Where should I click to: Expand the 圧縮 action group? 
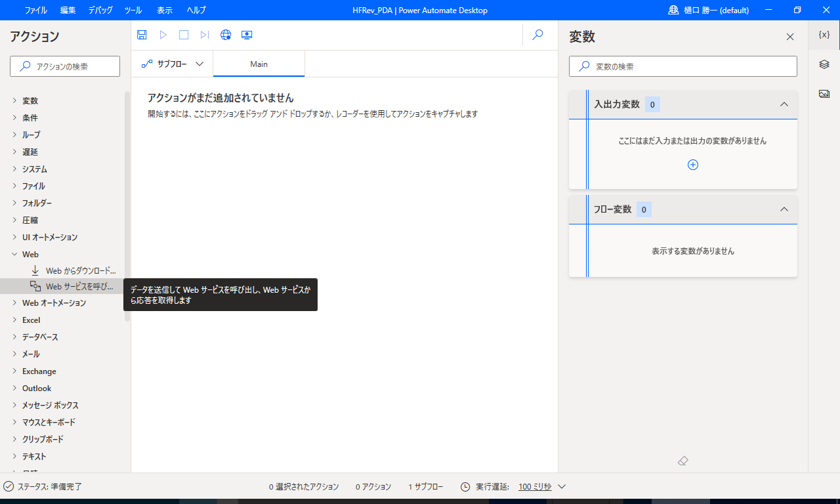click(x=15, y=220)
